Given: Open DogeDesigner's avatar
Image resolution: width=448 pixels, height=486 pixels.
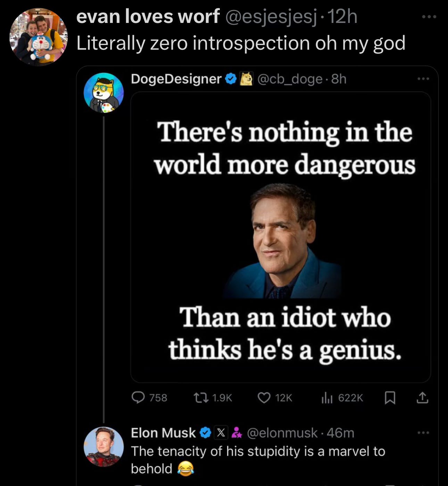Looking at the screenshot, I should (x=104, y=93).
